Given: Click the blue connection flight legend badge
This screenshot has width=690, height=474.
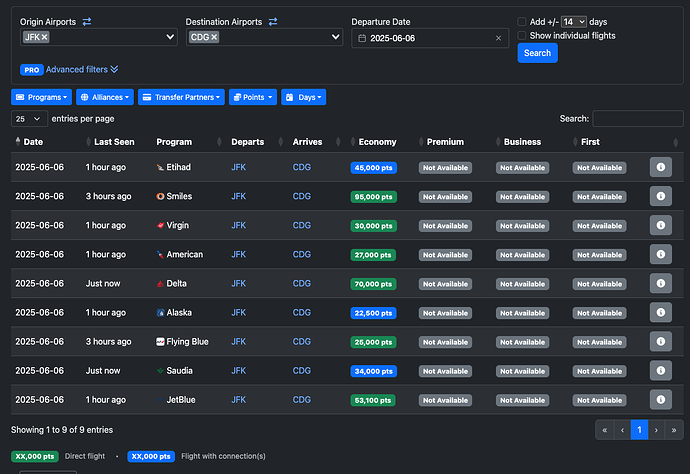Looking at the screenshot, I should tap(151, 456).
